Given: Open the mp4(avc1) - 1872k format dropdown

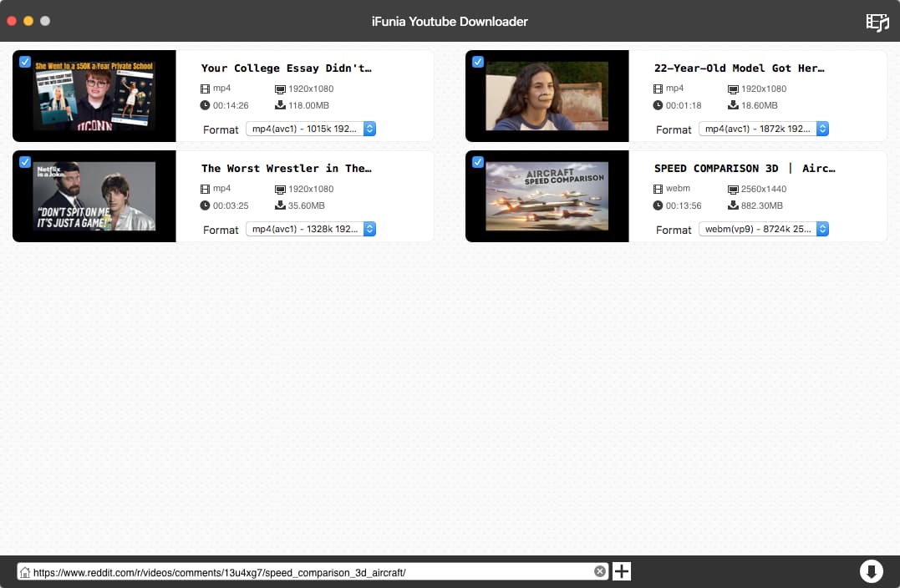Looking at the screenshot, I should (x=764, y=129).
